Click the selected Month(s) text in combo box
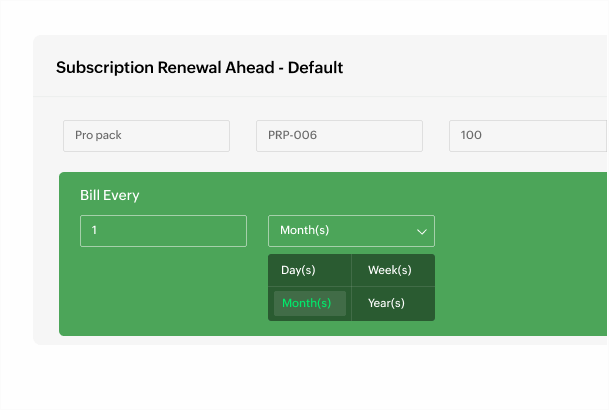This screenshot has width=609, height=410. [x=305, y=231]
